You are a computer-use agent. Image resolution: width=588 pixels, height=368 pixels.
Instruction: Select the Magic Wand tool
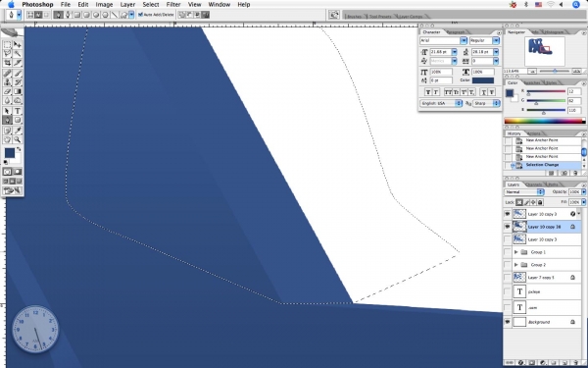[x=18, y=53]
